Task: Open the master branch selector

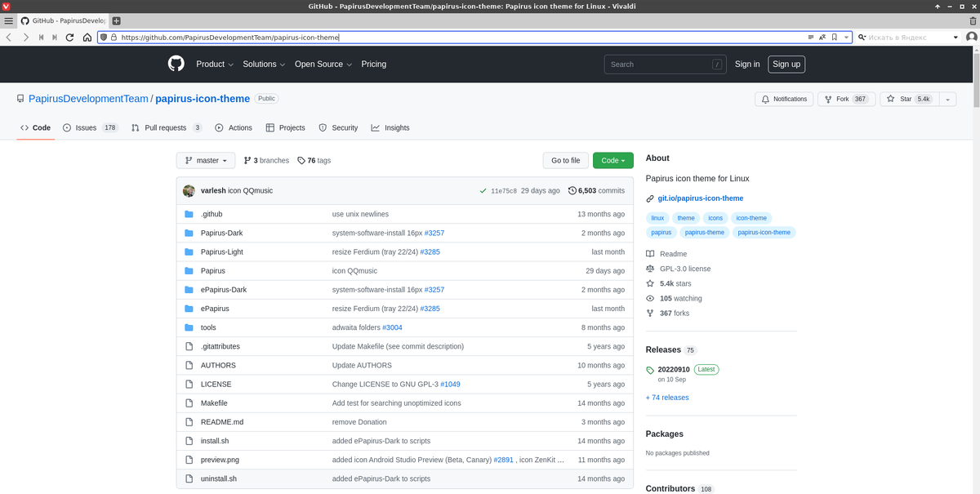Action: 206,161
